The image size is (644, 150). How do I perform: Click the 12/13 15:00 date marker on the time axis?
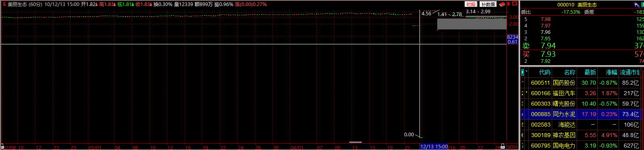pos(434,147)
